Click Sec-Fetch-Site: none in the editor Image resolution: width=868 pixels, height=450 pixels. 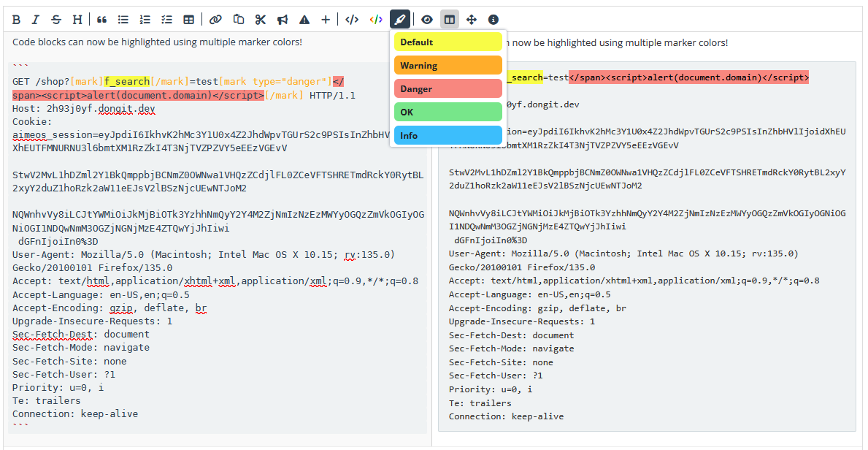coord(70,362)
